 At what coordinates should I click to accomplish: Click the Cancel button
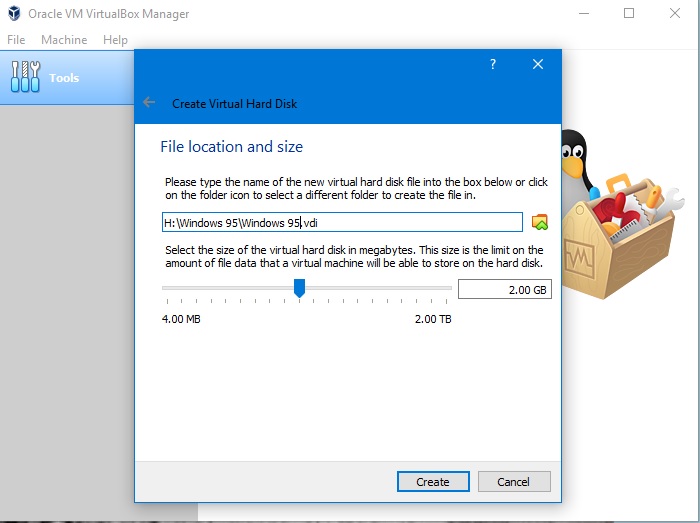(x=514, y=482)
